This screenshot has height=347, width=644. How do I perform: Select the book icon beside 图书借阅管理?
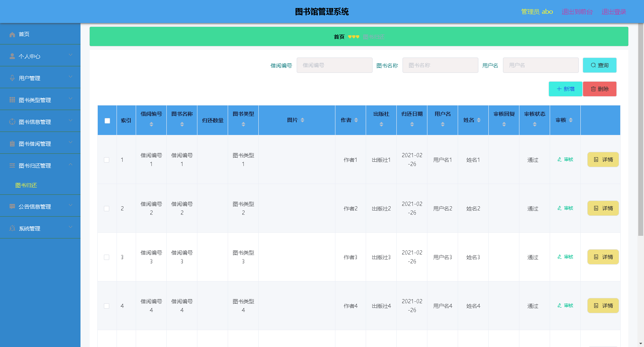pyautogui.click(x=12, y=143)
